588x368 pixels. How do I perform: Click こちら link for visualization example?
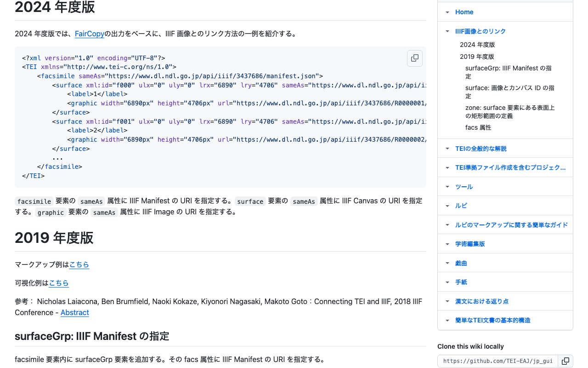[59, 283]
